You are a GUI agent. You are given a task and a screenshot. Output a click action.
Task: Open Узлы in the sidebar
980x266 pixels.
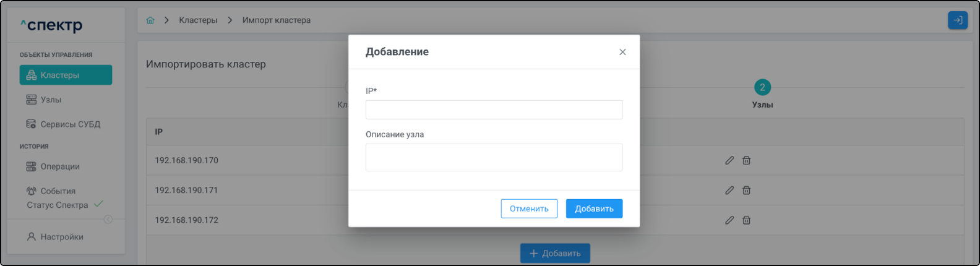(51, 100)
